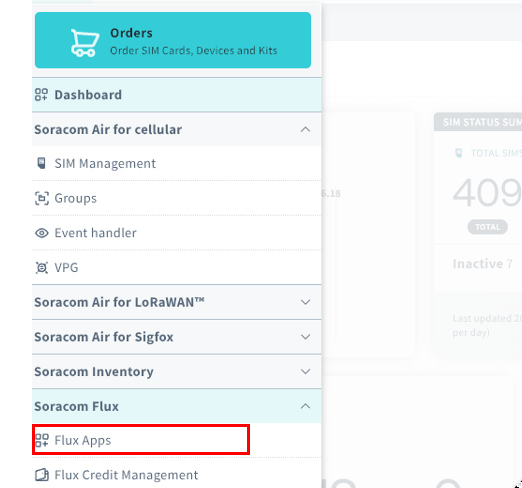The height and width of the screenshot is (488, 522).
Task: Click the eye icon for Event handler
Action: pos(42,233)
